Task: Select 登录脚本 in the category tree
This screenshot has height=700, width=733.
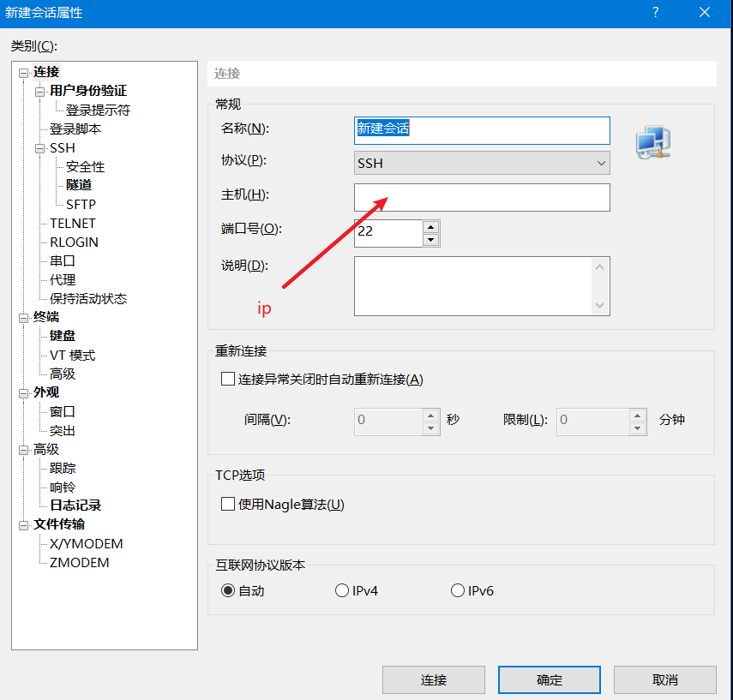Action: [75, 129]
